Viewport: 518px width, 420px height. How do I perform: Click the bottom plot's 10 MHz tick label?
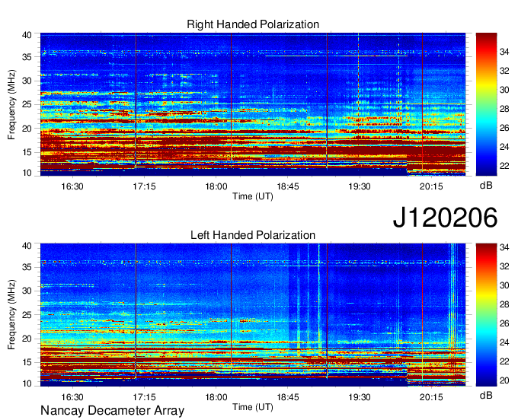[27, 383]
